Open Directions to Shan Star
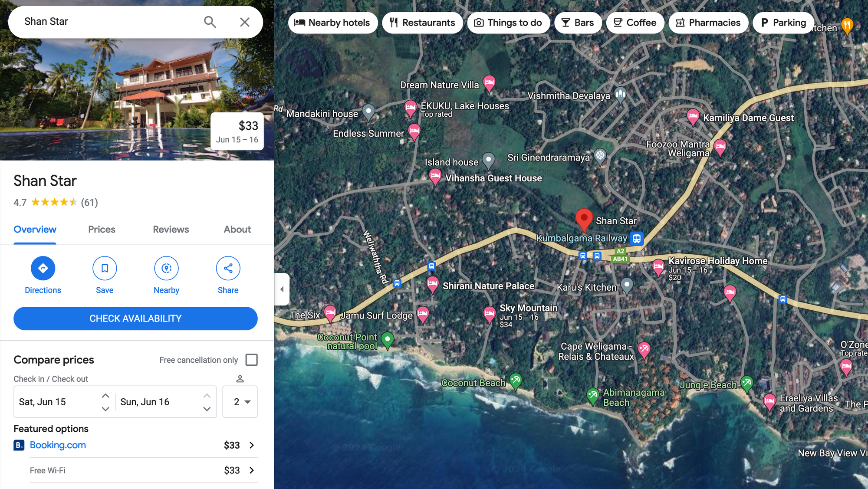 pos(43,268)
